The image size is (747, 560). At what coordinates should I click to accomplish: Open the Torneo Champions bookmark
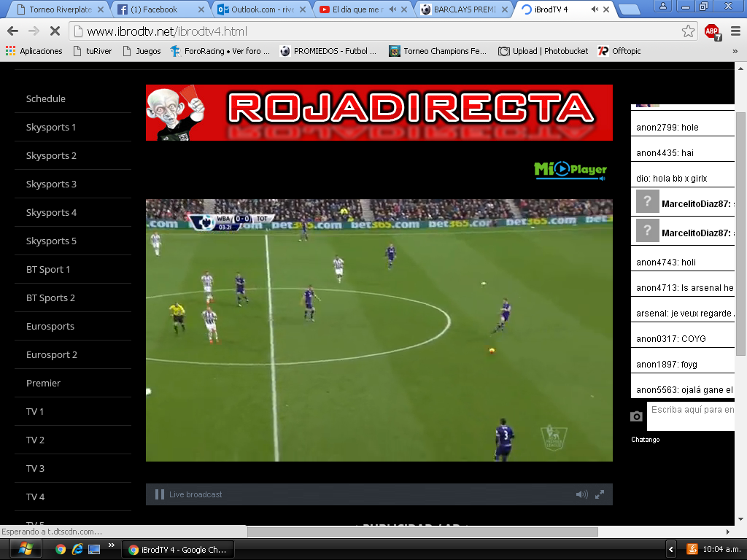pyautogui.click(x=438, y=51)
